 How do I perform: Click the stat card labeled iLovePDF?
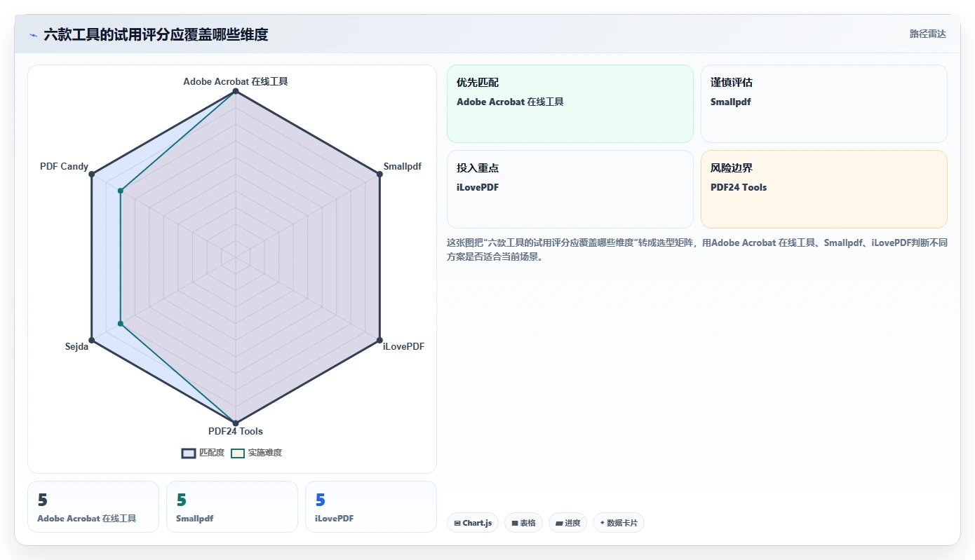pos(371,507)
